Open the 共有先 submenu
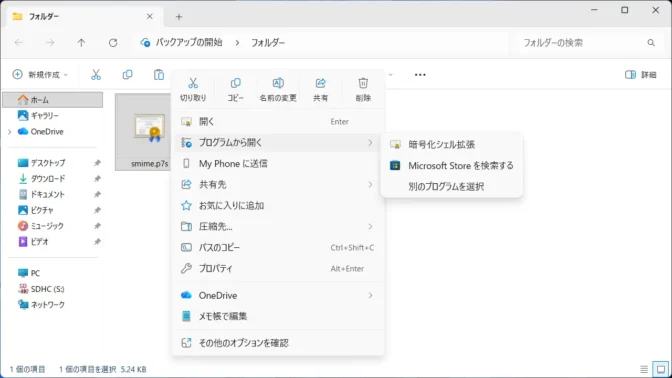The width and height of the screenshot is (672, 378). [278, 185]
